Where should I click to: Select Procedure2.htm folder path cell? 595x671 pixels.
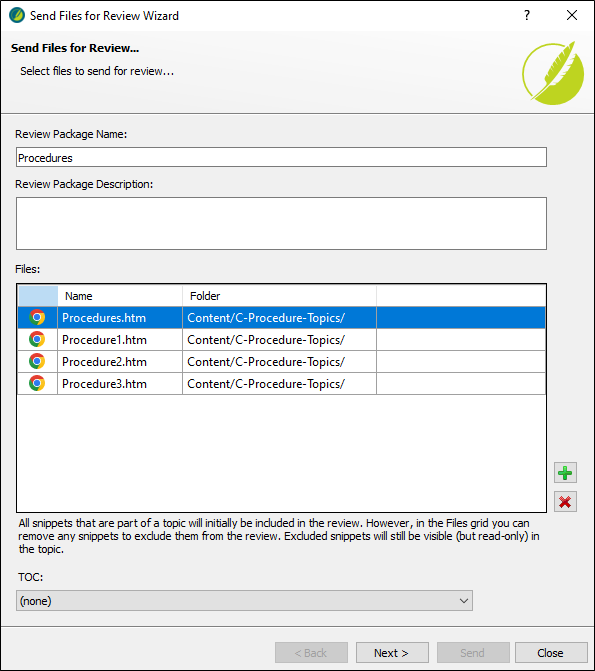[x=280, y=362]
